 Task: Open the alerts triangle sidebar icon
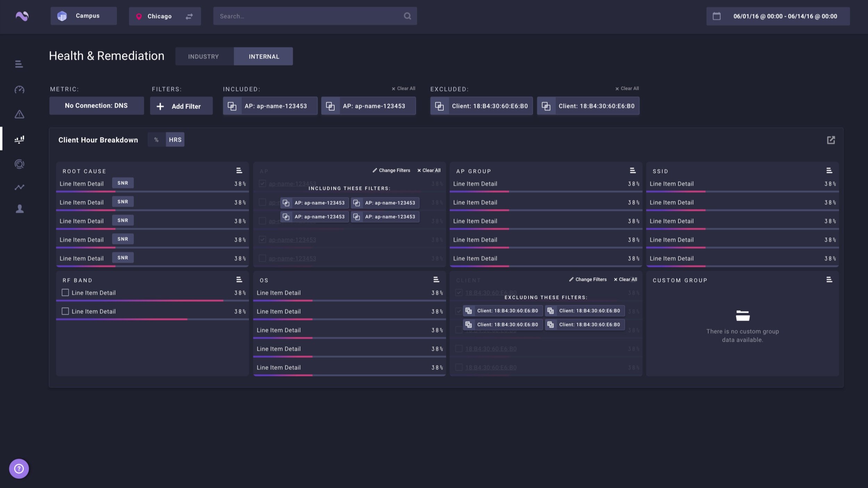[19, 114]
